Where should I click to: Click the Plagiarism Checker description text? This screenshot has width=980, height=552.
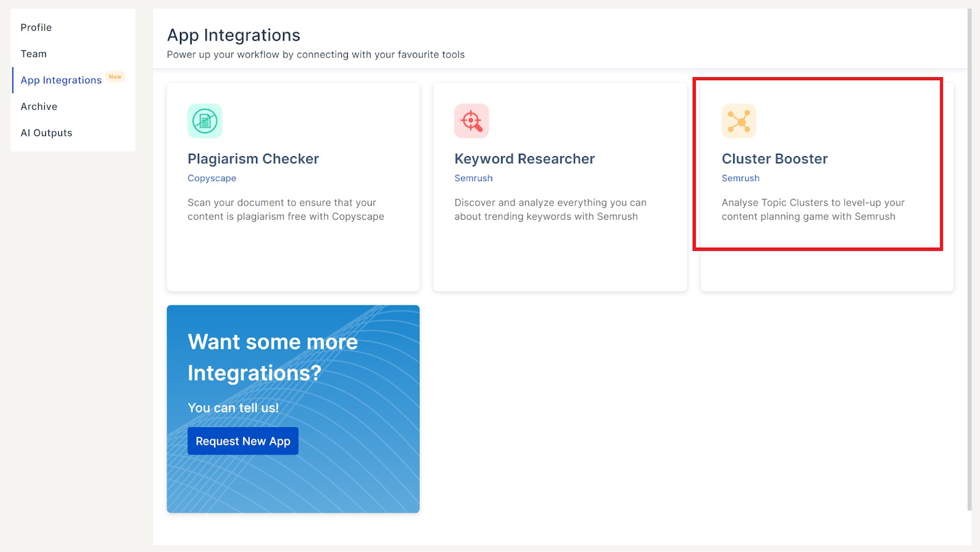click(x=285, y=209)
